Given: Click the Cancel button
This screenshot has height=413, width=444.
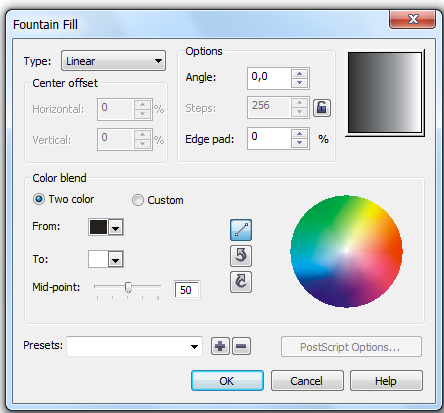Looking at the screenshot, I should (307, 381).
